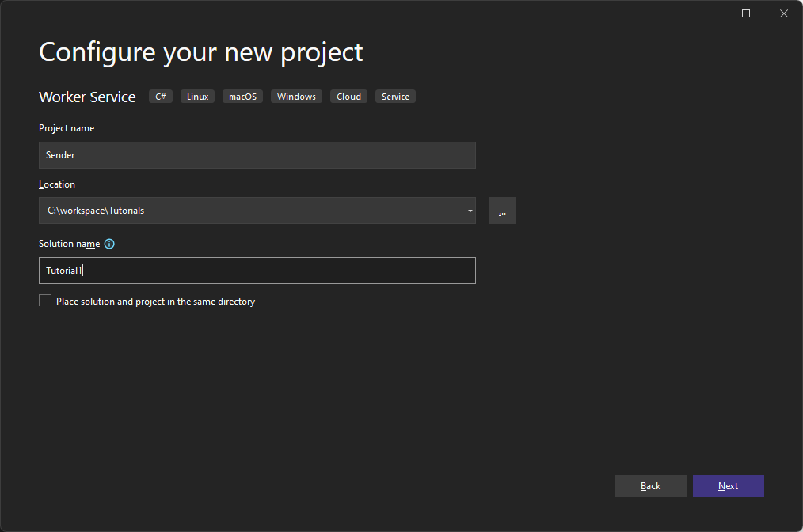This screenshot has width=803, height=532.
Task: Select the Service tag
Action: pos(395,96)
